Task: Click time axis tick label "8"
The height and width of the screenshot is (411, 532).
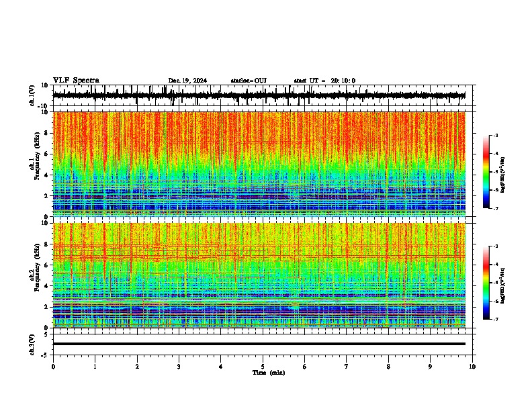Action: [x=388, y=367]
